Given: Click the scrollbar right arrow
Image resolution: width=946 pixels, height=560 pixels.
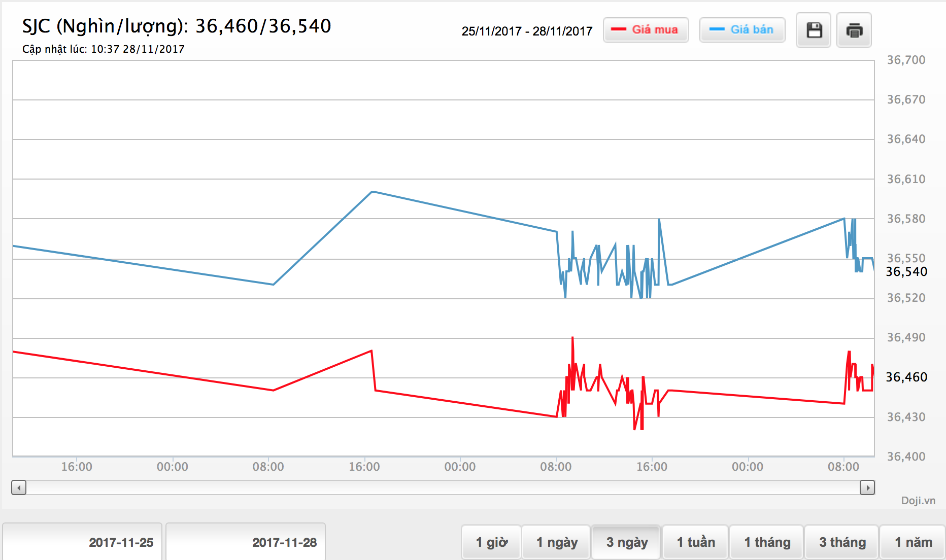Looking at the screenshot, I should (x=867, y=488).
